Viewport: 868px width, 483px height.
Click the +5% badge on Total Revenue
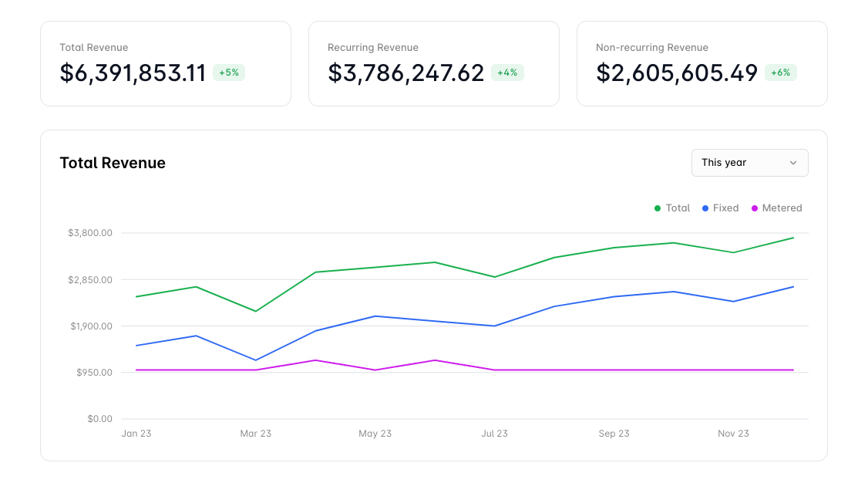click(x=228, y=73)
